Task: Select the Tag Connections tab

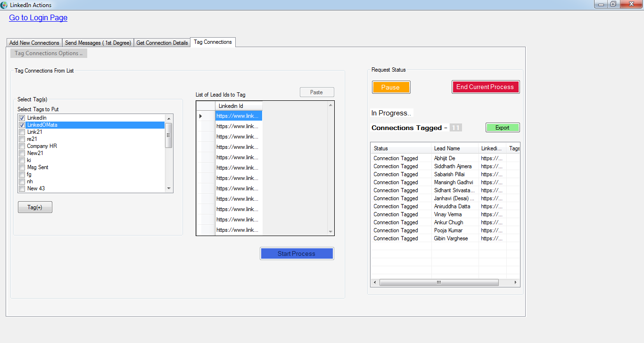Action: pyautogui.click(x=213, y=42)
